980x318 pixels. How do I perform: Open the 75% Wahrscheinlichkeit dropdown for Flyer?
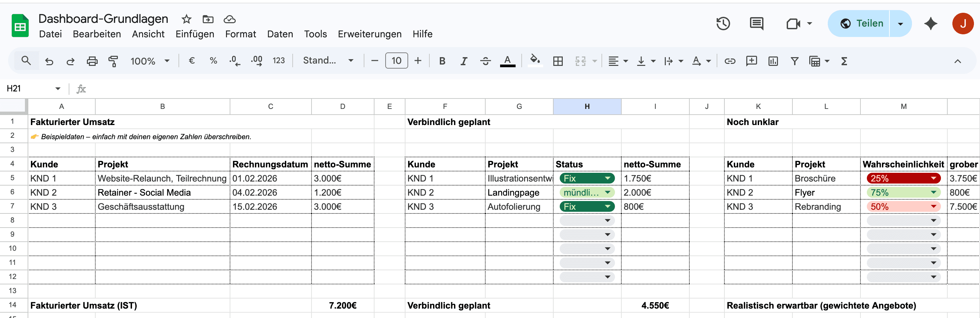coord(933,192)
